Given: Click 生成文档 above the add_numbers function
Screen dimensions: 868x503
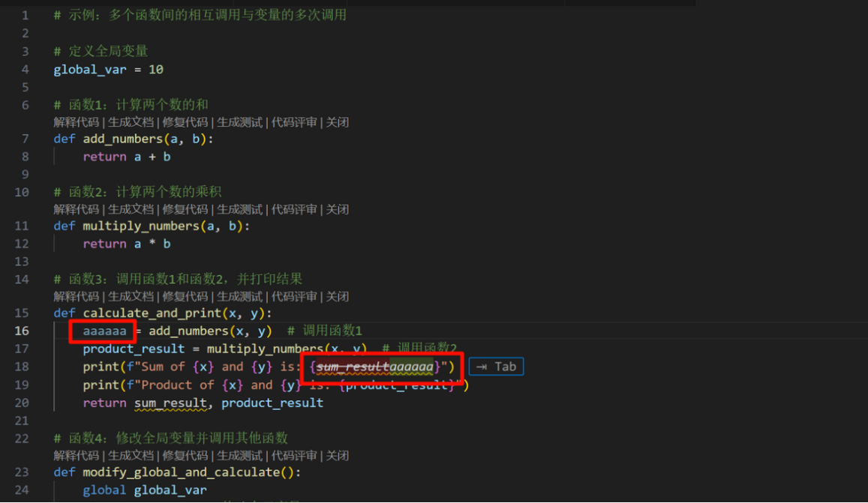Looking at the screenshot, I should [x=131, y=122].
